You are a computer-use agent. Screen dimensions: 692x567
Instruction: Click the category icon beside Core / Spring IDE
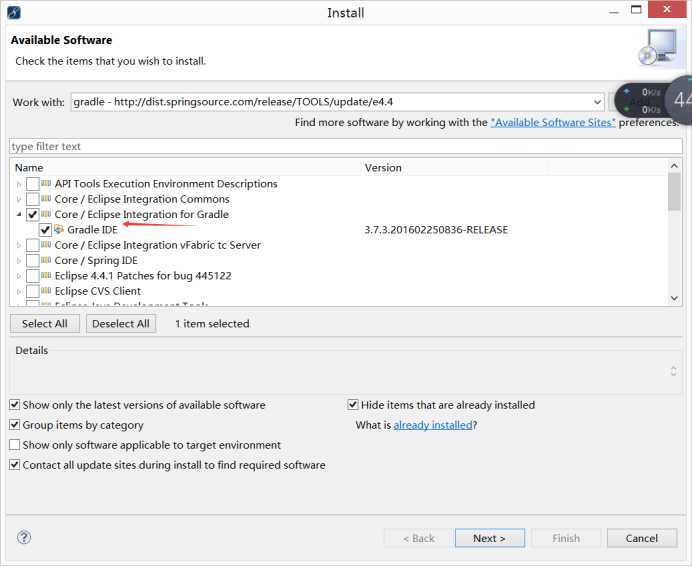click(x=46, y=260)
